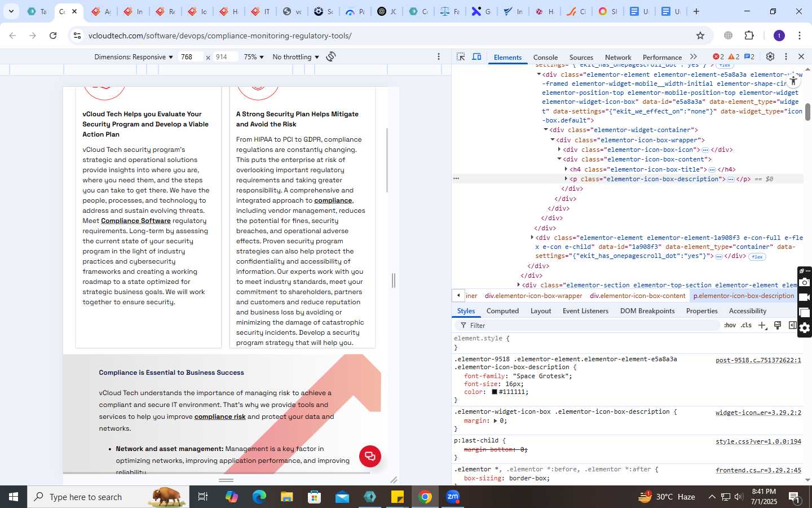This screenshot has height=508, width=812.
Task: Switch to the Sources tab
Action: (x=581, y=57)
